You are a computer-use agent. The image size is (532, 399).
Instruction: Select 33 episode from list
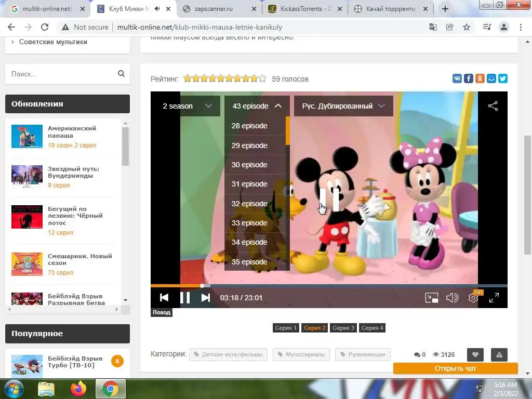click(255, 223)
